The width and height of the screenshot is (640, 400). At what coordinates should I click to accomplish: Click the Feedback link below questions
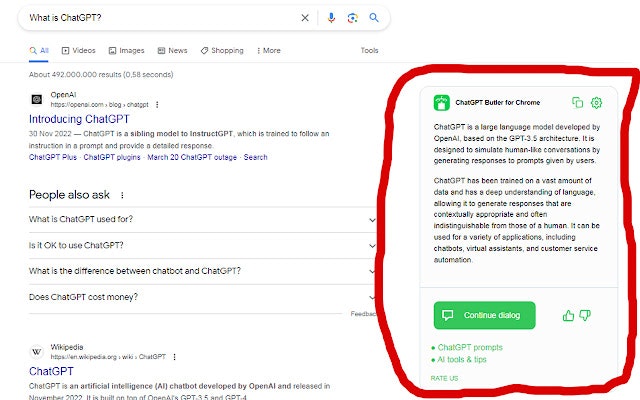pyautogui.click(x=363, y=314)
